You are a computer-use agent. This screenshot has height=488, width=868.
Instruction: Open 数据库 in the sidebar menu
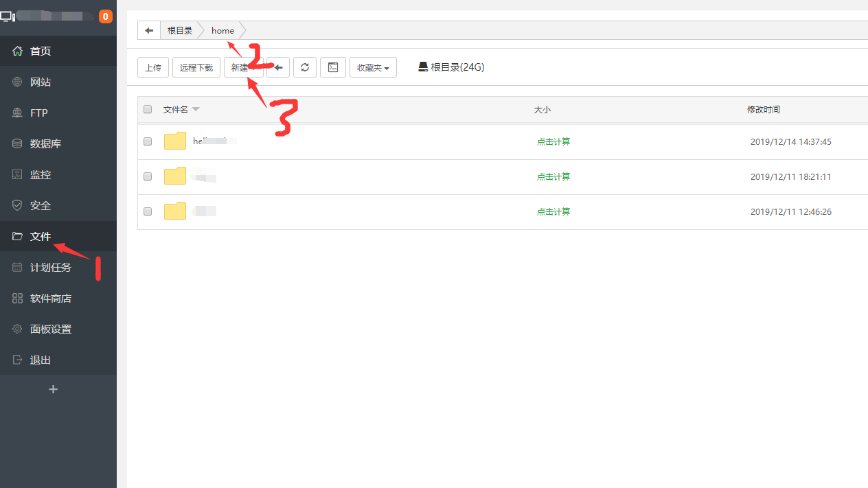click(x=45, y=143)
